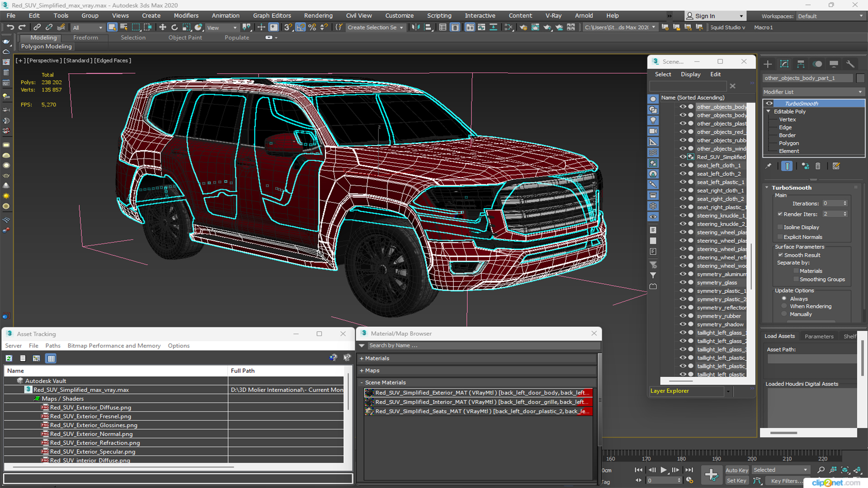Screen dimensions: 868x488
Task: Click Refresh icon in Asset Tracking
Action: click(x=9, y=358)
